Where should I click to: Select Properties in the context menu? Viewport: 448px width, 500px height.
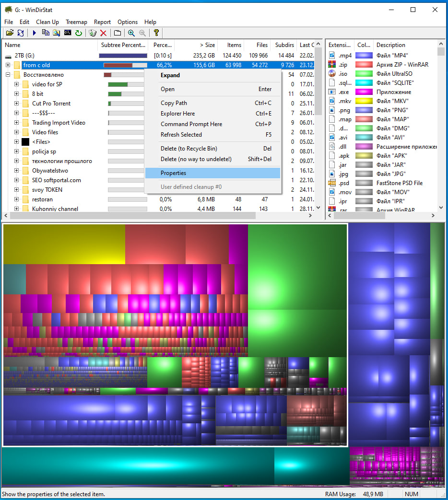(173, 173)
